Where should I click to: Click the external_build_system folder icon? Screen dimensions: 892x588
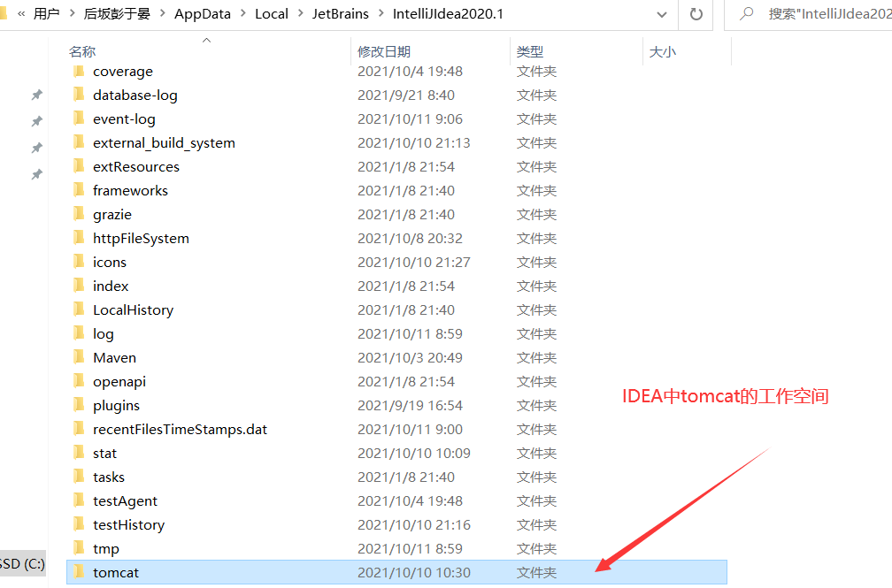tap(79, 142)
